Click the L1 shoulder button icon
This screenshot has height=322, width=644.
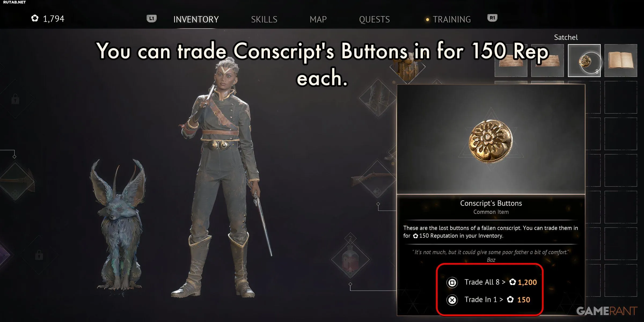tap(152, 19)
